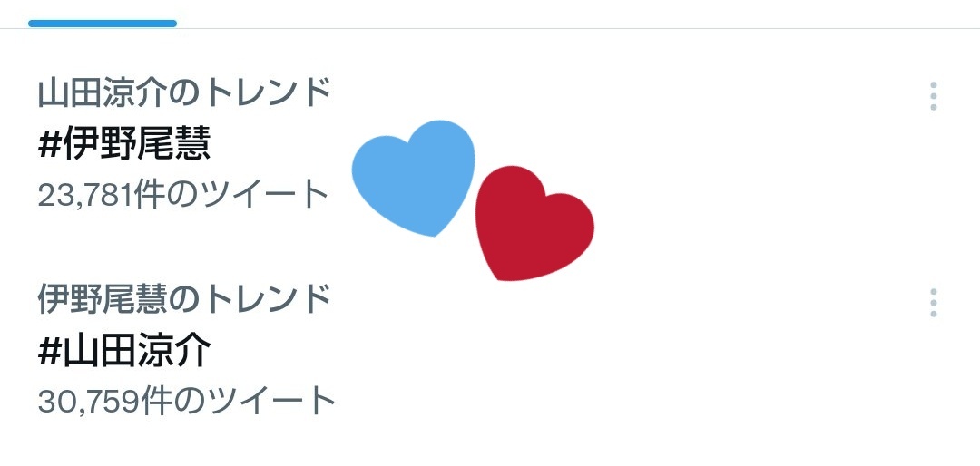This screenshot has width=980, height=466.
Task: Click the 山田涼介のトレンド category label
Action: 183,93
